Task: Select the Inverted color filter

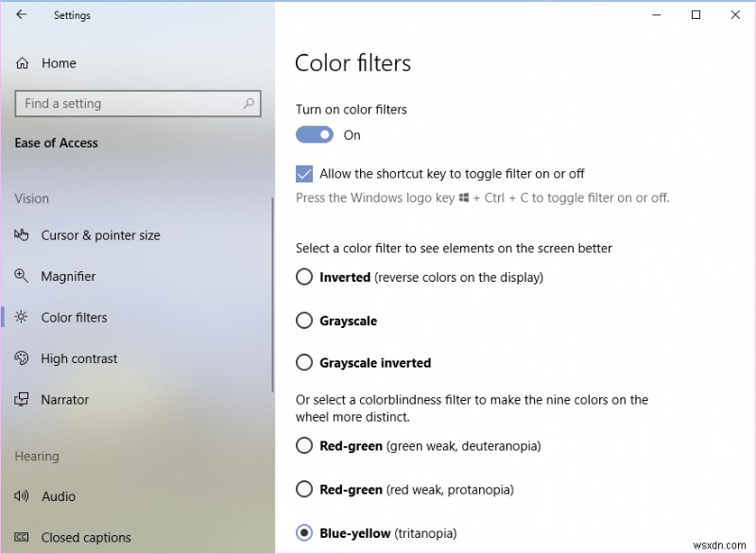Action: 304,277
